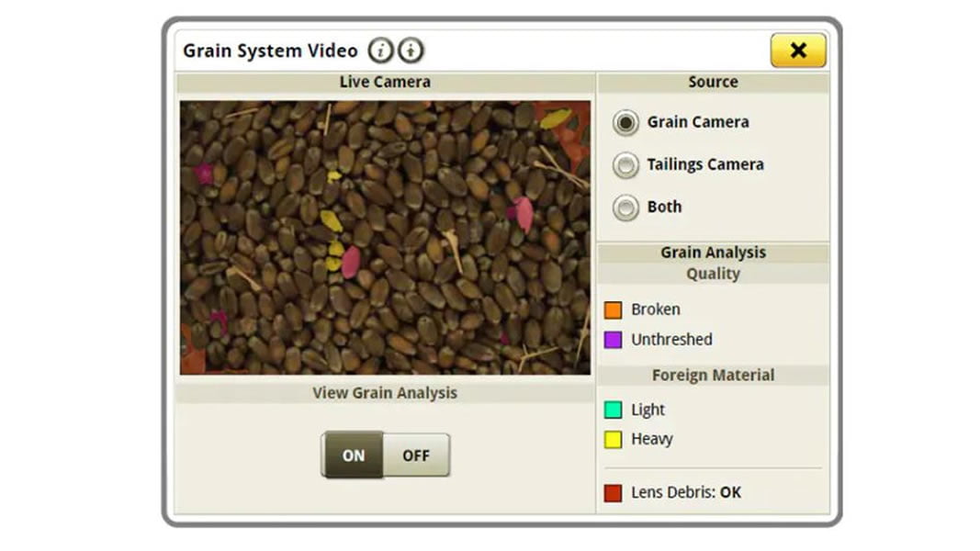
Task: Close the Grain System Video window
Action: click(x=797, y=51)
